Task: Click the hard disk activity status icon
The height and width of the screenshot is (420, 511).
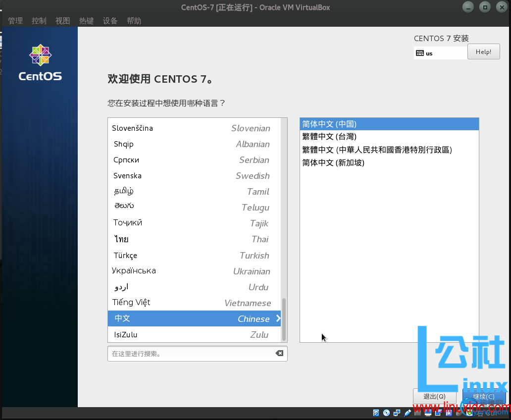Action: pyautogui.click(x=376, y=413)
